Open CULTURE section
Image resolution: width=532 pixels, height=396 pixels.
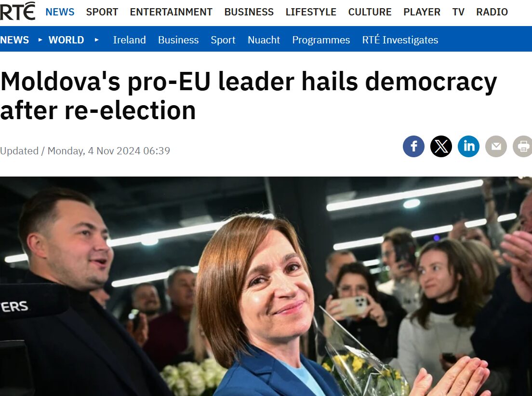point(370,12)
